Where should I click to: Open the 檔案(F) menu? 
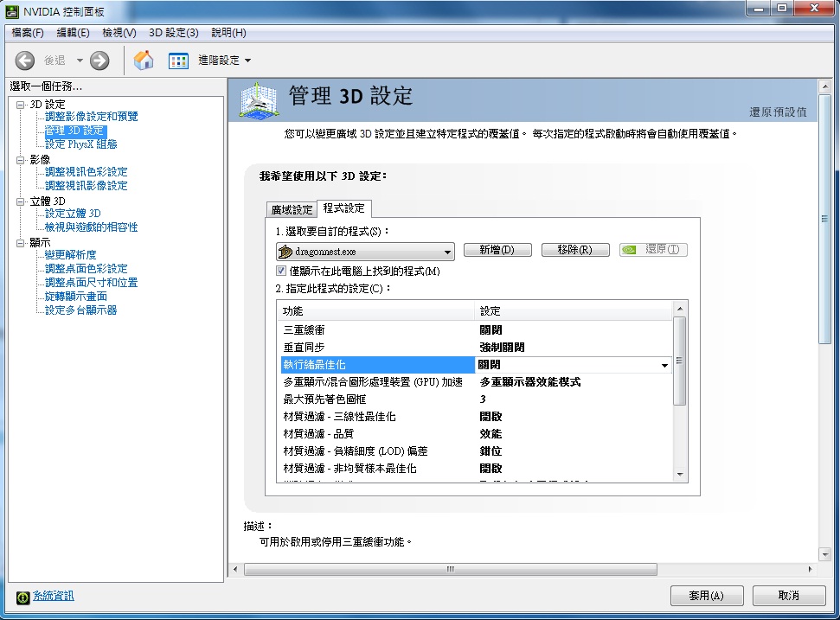click(x=28, y=33)
